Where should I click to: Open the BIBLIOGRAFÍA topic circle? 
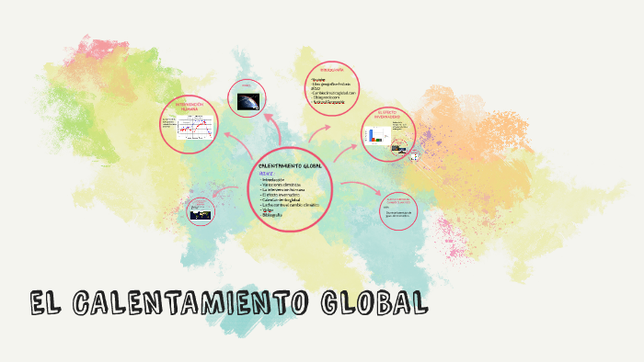332,88
